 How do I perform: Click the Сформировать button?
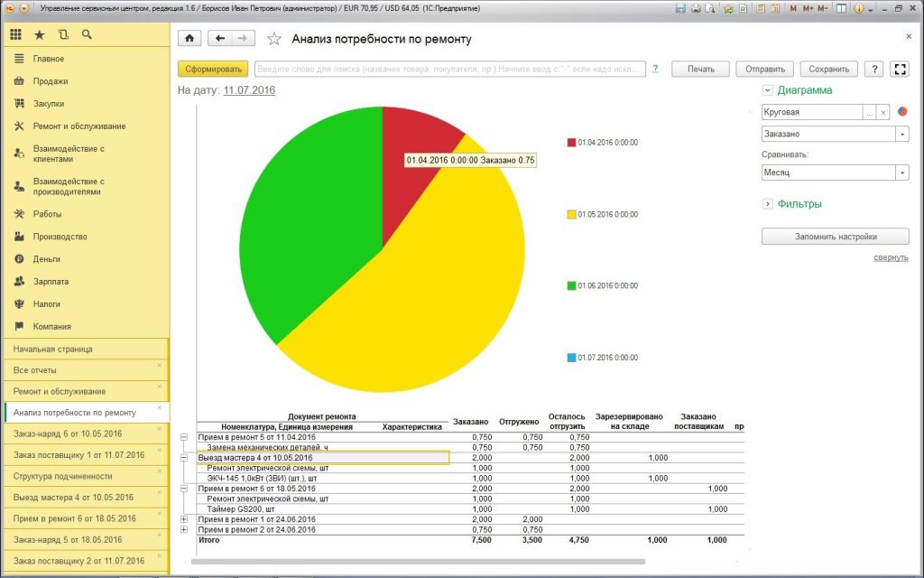(213, 69)
